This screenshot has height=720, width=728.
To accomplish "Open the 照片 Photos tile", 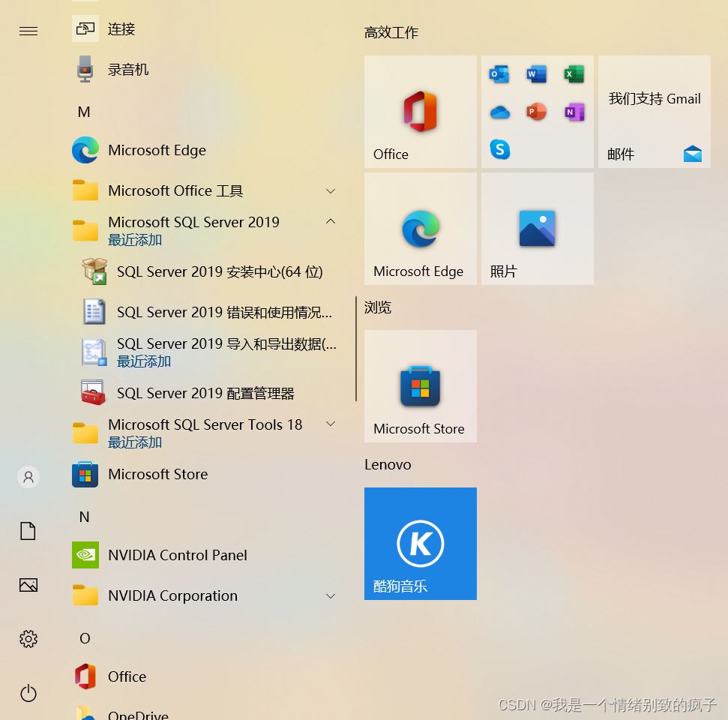I will click(537, 229).
